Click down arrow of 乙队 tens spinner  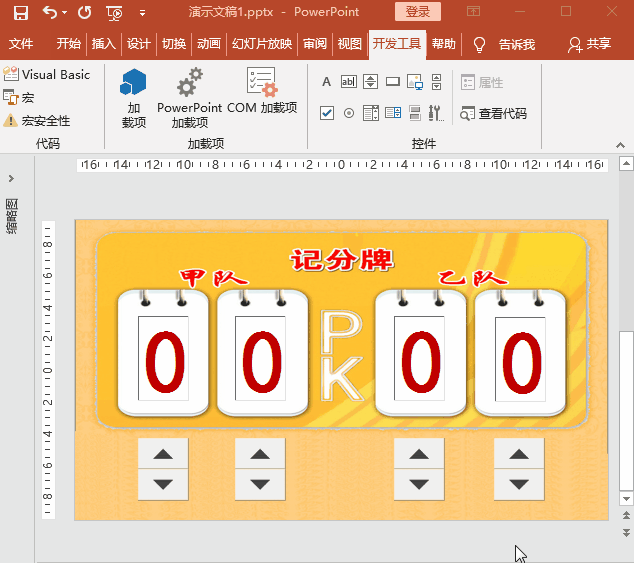[419, 485]
